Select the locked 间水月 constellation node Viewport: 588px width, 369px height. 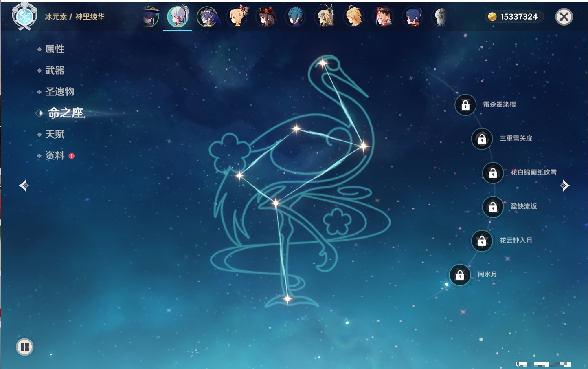pyautogui.click(x=460, y=275)
